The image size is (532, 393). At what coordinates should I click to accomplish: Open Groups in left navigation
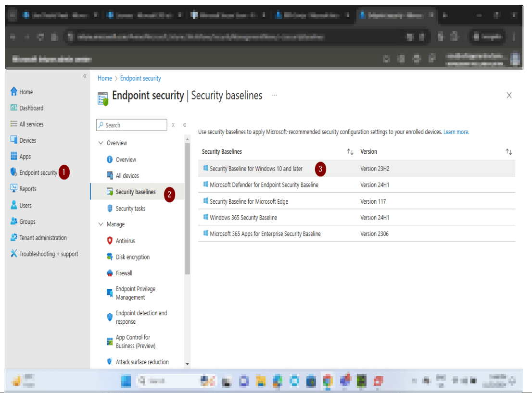23,221
